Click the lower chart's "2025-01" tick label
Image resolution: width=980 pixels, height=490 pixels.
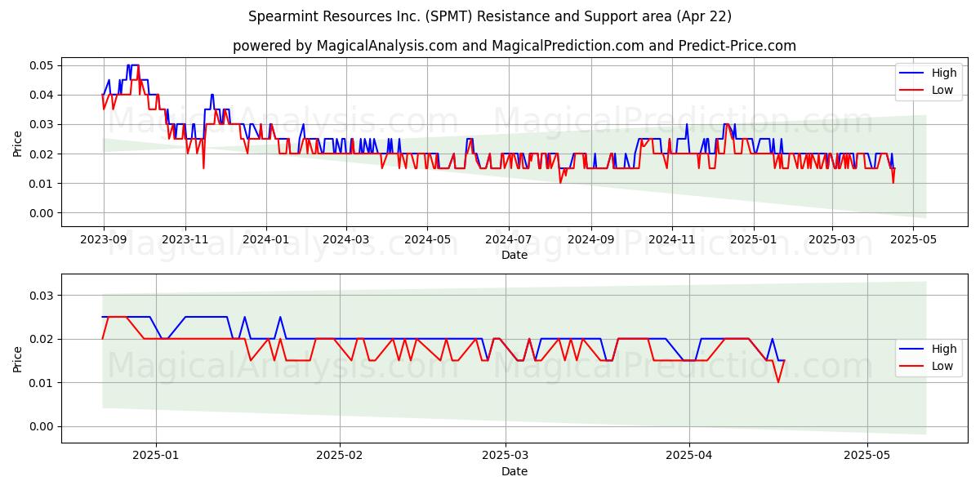tap(155, 456)
